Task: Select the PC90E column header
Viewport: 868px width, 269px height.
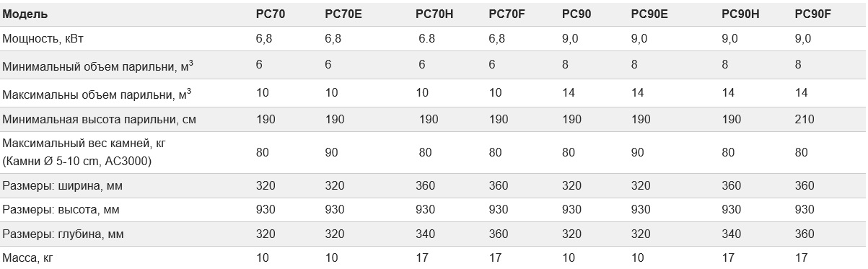Action: click(649, 13)
